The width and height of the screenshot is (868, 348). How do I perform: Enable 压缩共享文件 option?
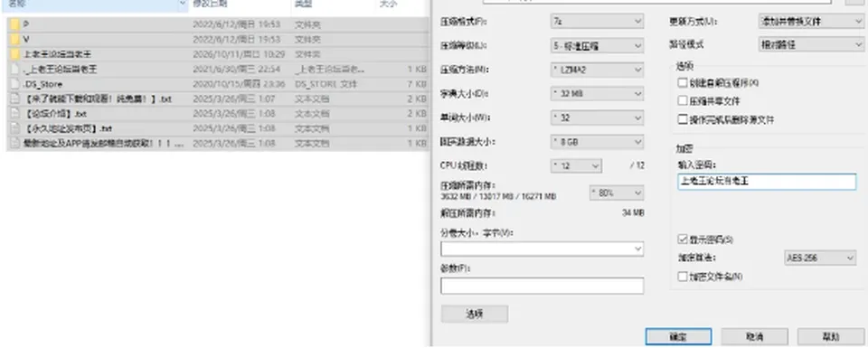[x=682, y=100]
